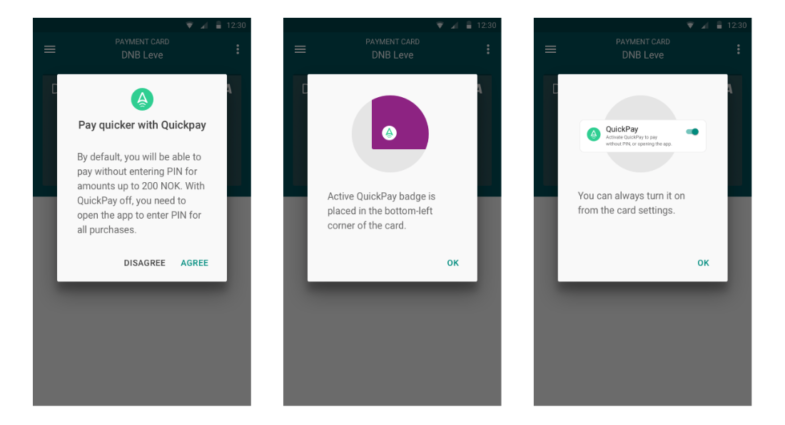Click 'DNB Leve' title on first phone
785x425 pixels.
click(x=142, y=55)
